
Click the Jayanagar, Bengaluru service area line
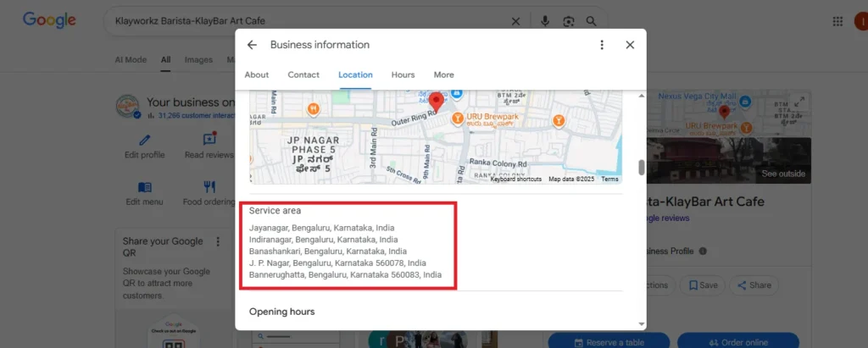click(321, 228)
